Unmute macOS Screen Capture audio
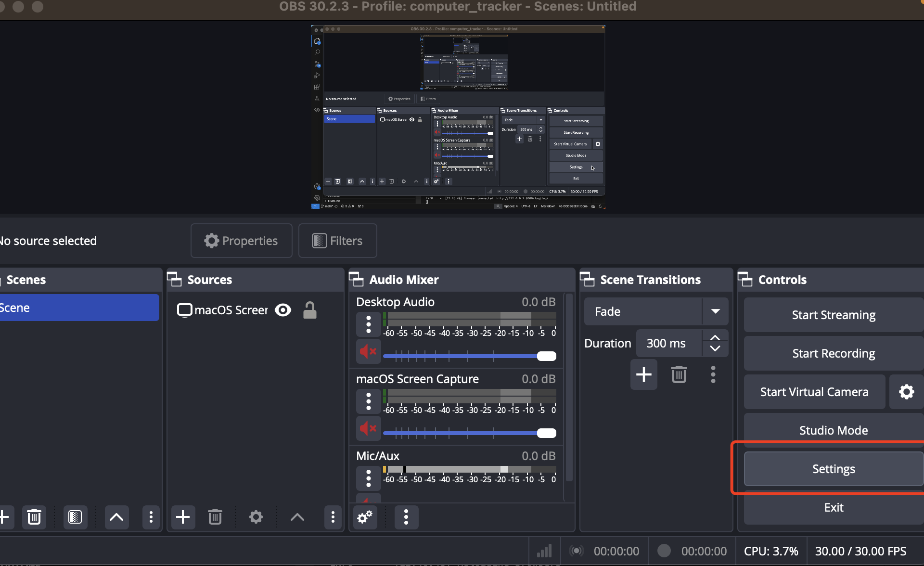 coord(368,428)
